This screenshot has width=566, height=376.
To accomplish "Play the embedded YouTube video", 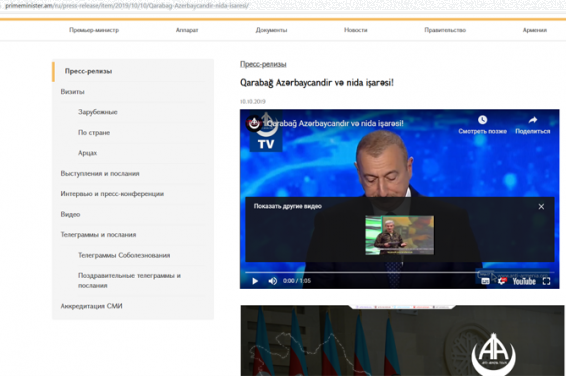I will point(255,281).
